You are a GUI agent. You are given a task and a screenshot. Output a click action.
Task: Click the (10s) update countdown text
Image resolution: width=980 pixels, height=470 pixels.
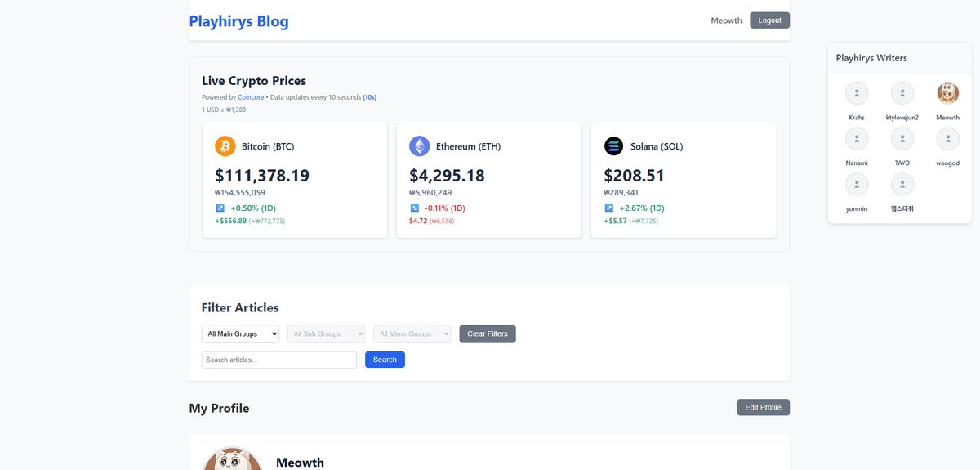click(370, 97)
